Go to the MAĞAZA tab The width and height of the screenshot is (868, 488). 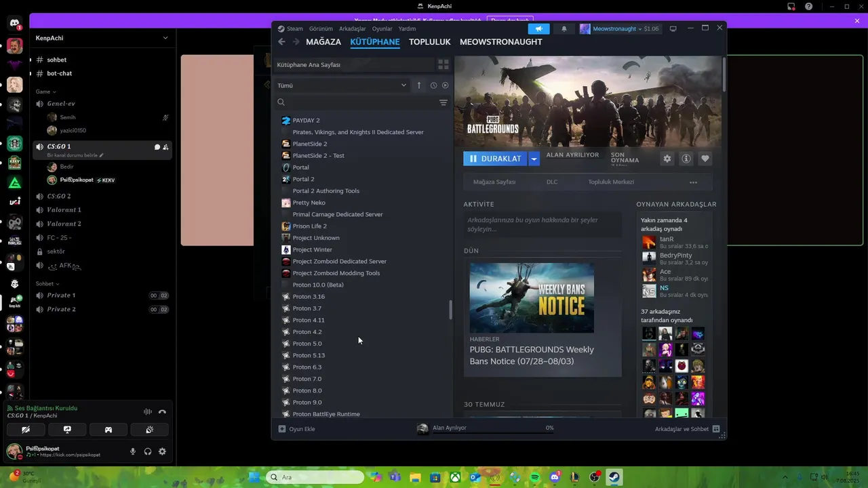click(323, 42)
